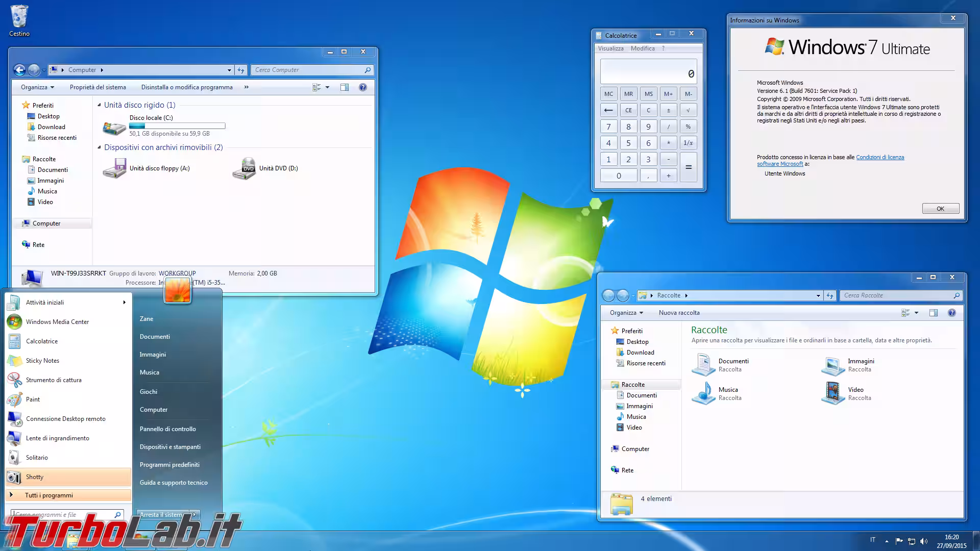Toggle the preview pane in Raccolte window

tap(934, 312)
